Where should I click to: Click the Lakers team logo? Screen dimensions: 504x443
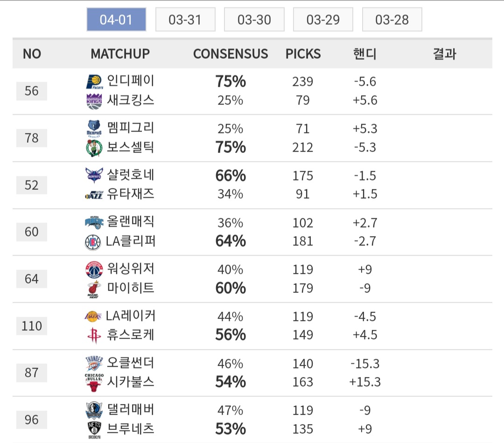93,316
